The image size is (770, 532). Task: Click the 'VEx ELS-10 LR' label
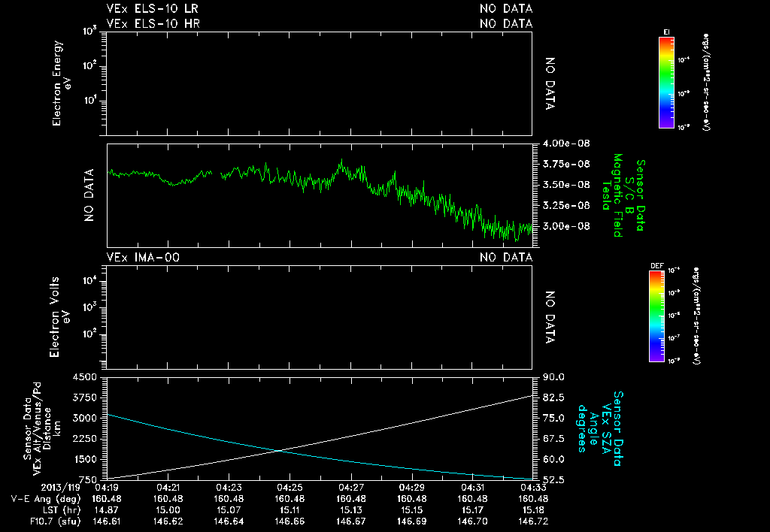152,8
